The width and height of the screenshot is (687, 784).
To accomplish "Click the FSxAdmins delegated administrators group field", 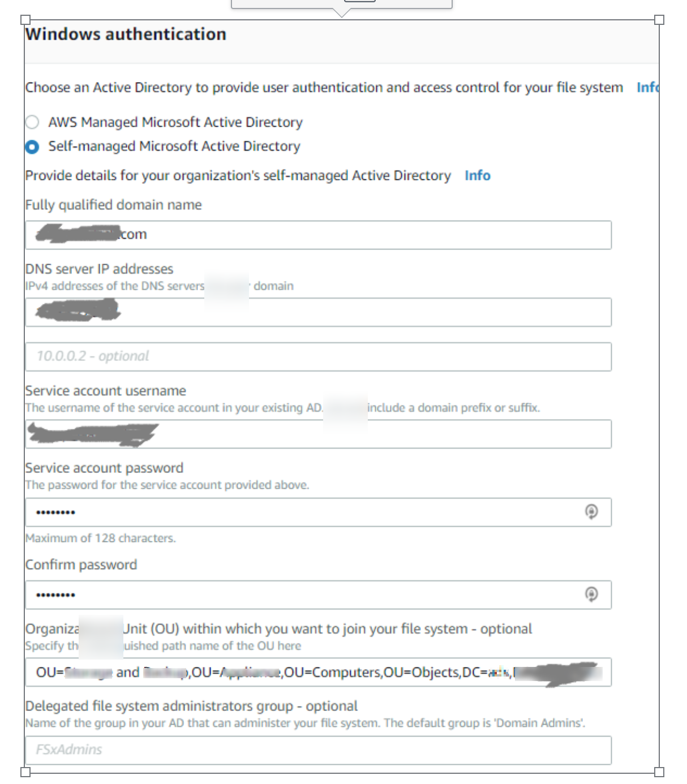I will [318, 750].
